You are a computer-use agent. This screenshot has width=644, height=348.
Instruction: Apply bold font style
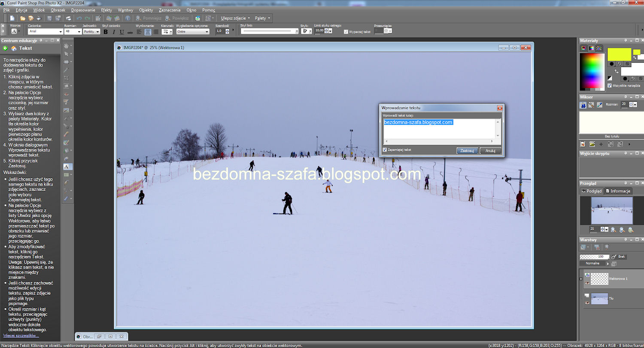pyautogui.click(x=106, y=32)
